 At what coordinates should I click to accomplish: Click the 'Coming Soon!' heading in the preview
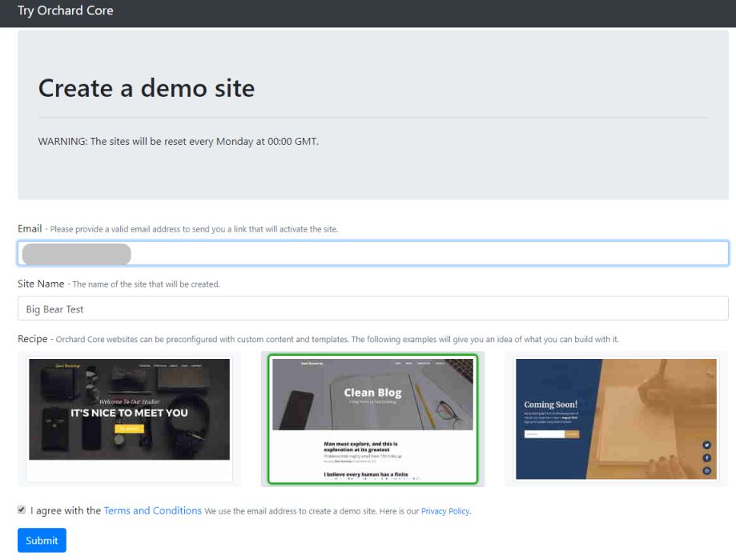pos(550,405)
